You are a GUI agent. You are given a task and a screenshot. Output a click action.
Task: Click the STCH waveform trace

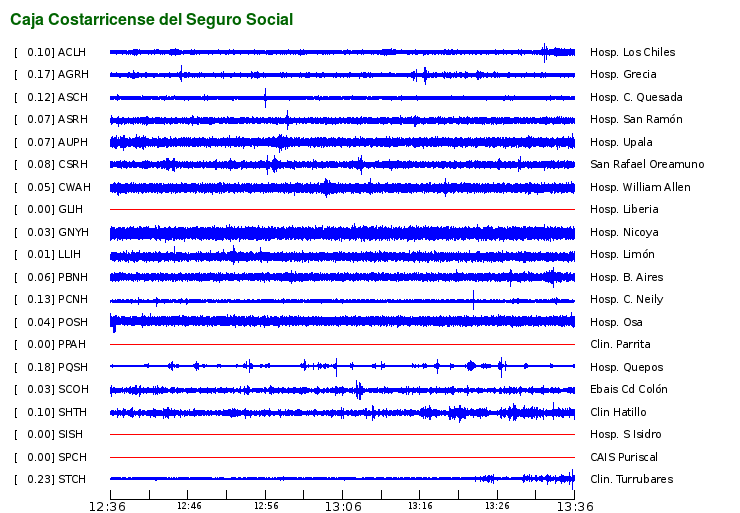click(x=342, y=479)
